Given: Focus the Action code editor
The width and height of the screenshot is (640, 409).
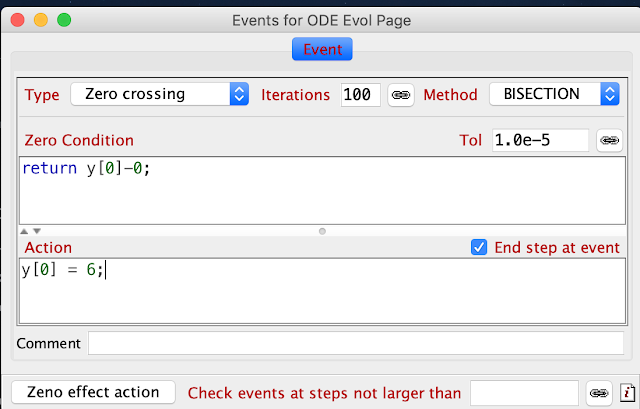Looking at the screenshot, I should tap(322, 291).
